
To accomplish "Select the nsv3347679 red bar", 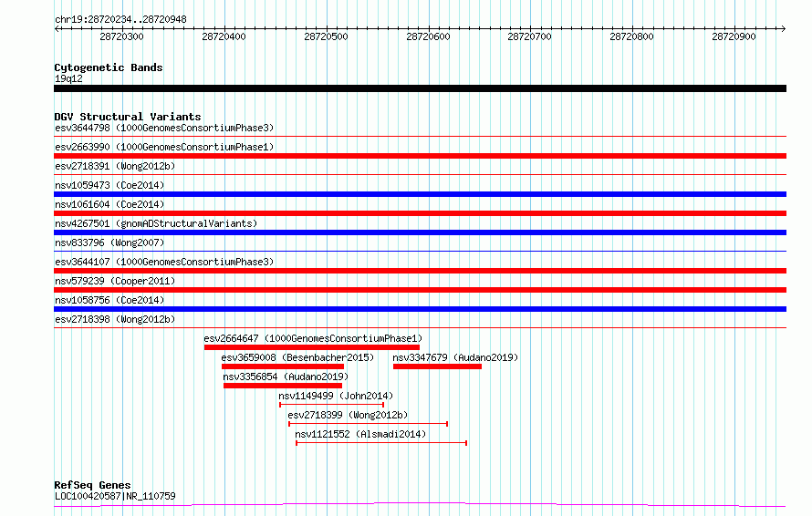I will 438,366.
